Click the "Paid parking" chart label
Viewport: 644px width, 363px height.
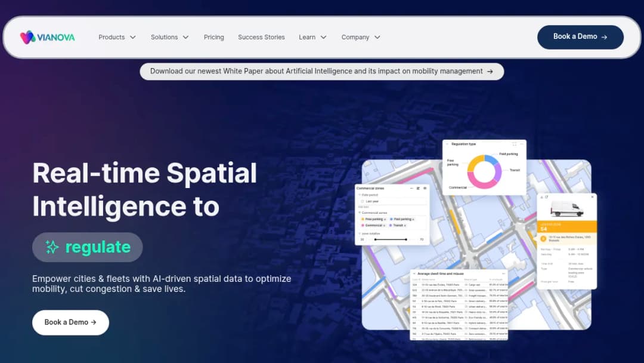point(509,154)
